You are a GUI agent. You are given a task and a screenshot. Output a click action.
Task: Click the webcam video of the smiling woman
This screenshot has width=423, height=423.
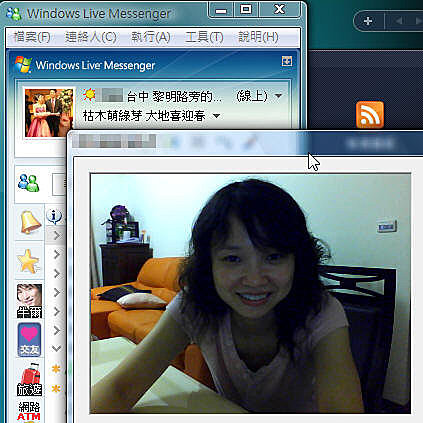click(250, 293)
